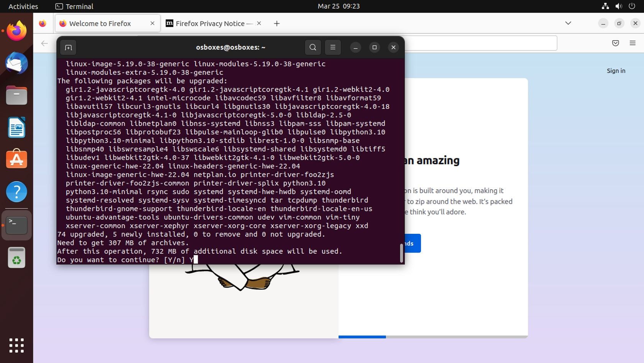Viewport: 644px width, 363px height.
Task: Click 'The following packages will be upgraded:' line
Action: (x=142, y=81)
